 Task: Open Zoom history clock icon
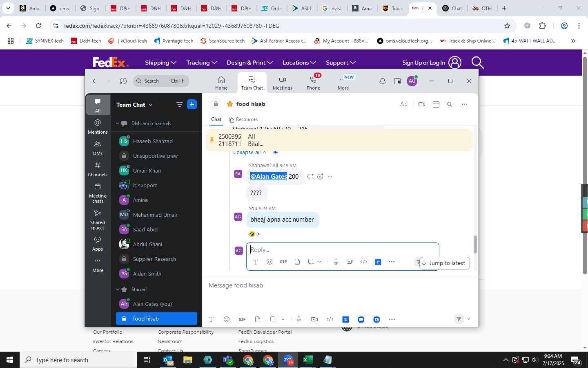123,81
